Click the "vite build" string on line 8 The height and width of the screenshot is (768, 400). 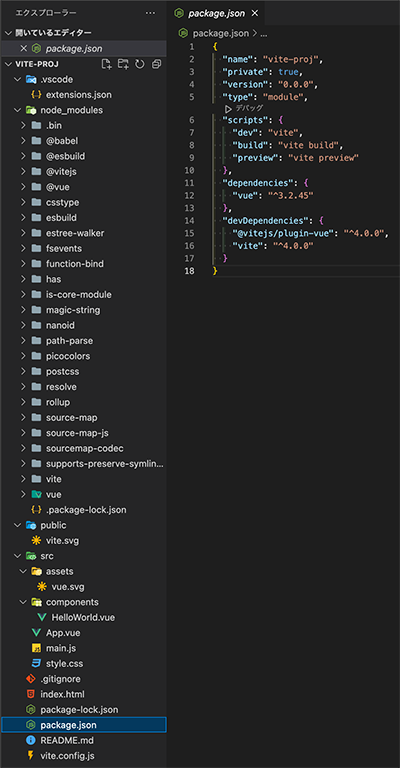click(x=308, y=145)
